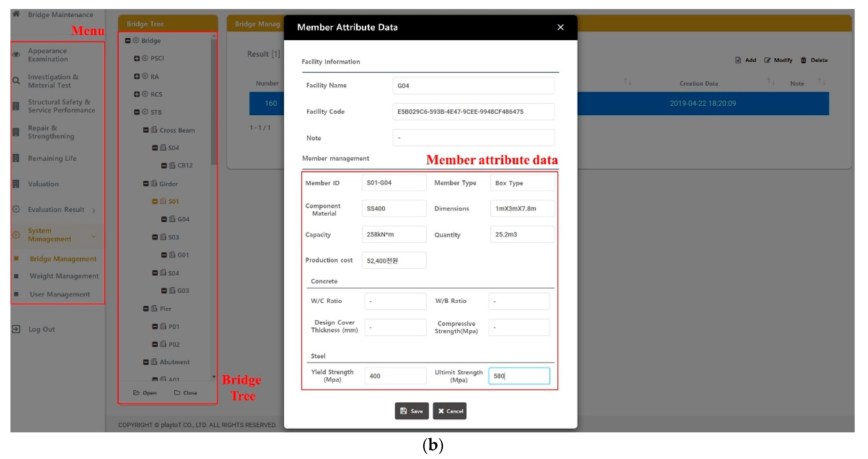
Task: Click the Add document icon
Action: [738, 60]
